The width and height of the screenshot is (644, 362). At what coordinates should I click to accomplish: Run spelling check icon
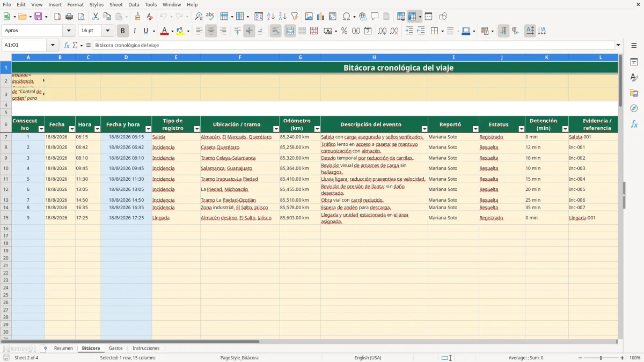(x=210, y=17)
